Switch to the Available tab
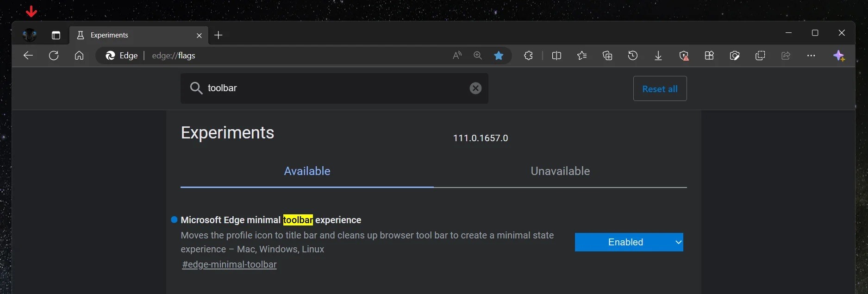 coord(307,171)
